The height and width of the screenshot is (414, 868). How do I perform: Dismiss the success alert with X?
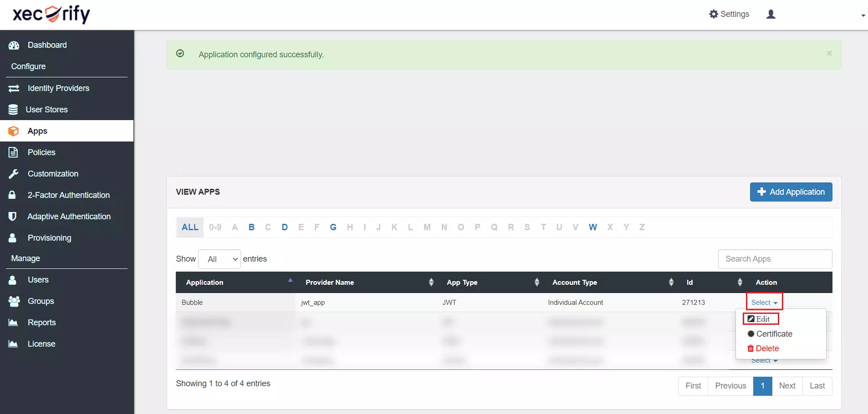(829, 53)
